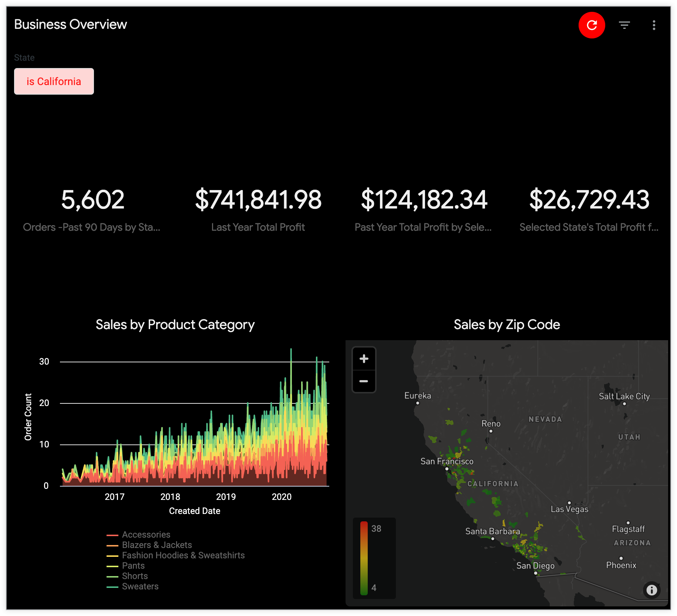This screenshot has height=616, width=677.
Task: Toggle Fashion Hoodies & Sweatshirts legend entry
Action: coord(183,555)
